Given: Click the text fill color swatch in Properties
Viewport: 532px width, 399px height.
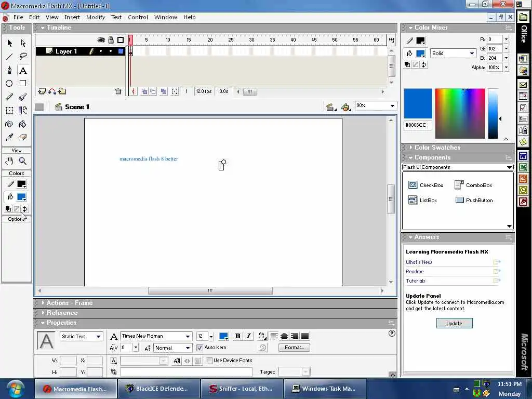Looking at the screenshot, I should pos(223,336).
